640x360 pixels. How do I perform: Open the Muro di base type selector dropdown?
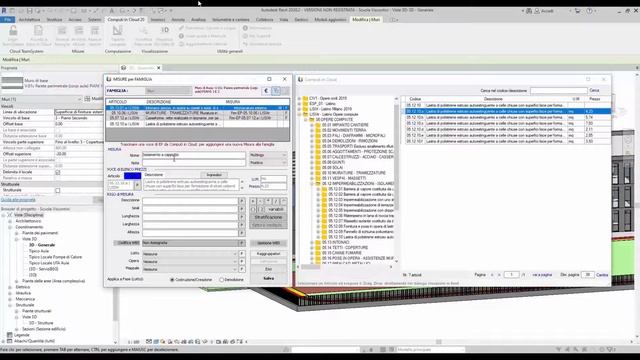click(x=52, y=84)
